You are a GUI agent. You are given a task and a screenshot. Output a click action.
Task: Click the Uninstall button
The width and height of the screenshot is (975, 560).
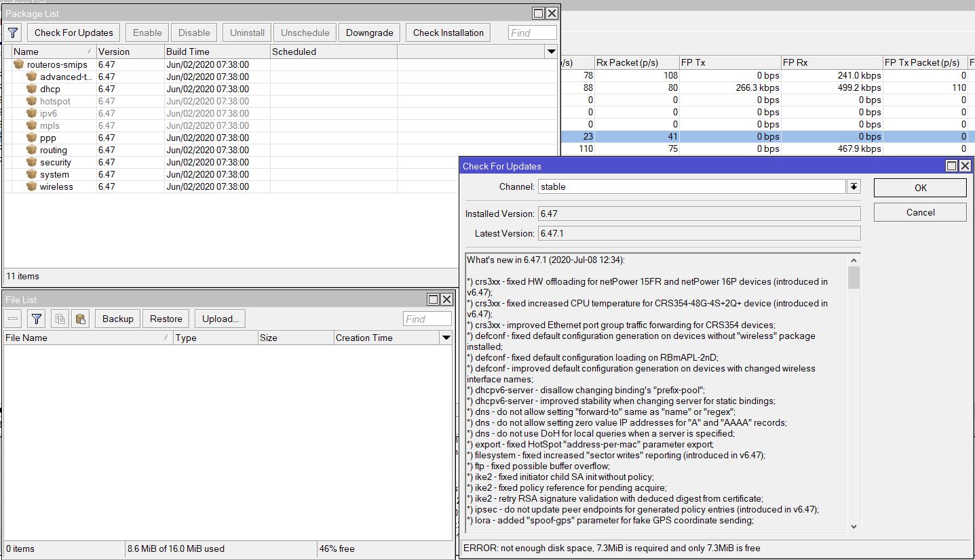(x=247, y=33)
